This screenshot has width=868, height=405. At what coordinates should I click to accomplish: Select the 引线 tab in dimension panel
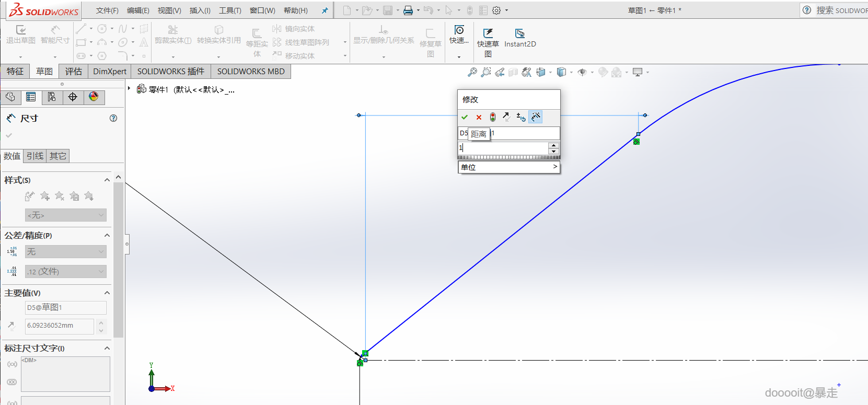tap(35, 156)
